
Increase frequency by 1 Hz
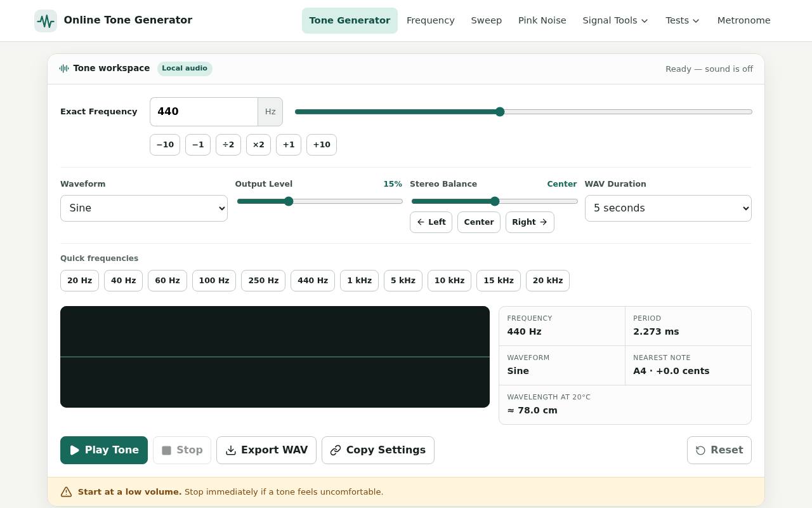coord(289,145)
